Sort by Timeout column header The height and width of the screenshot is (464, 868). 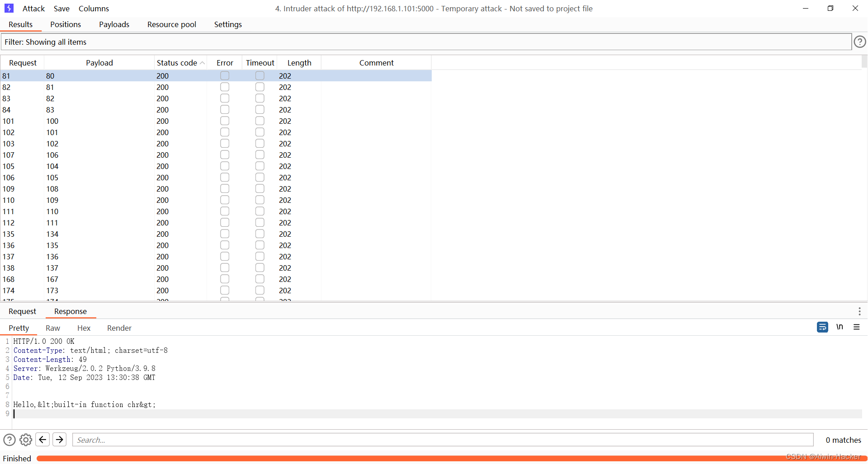(x=260, y=63)
